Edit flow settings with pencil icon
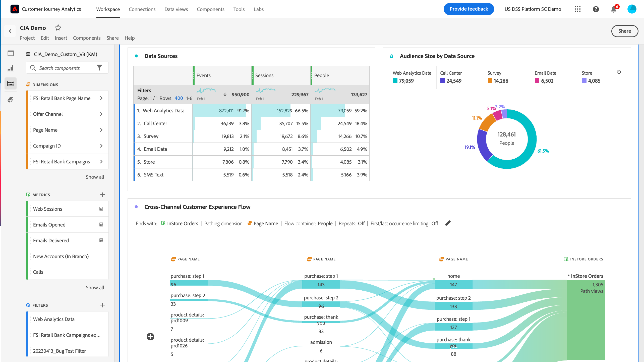 (447, 223)
